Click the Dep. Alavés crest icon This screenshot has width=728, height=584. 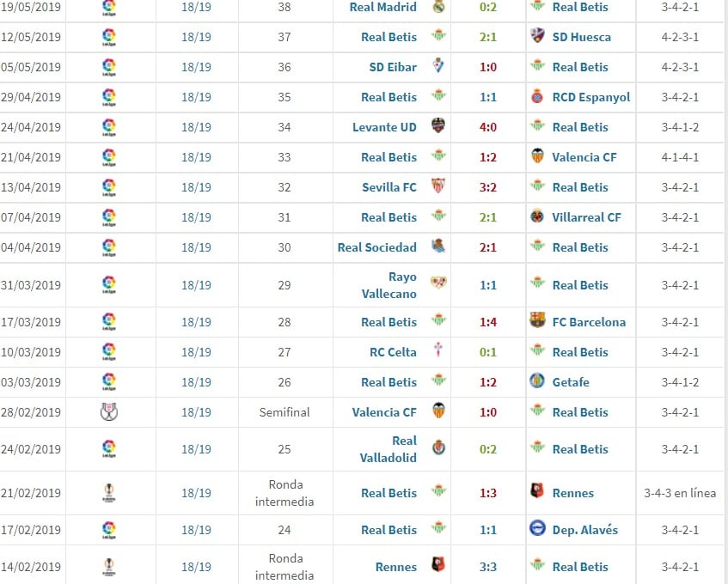537,530
